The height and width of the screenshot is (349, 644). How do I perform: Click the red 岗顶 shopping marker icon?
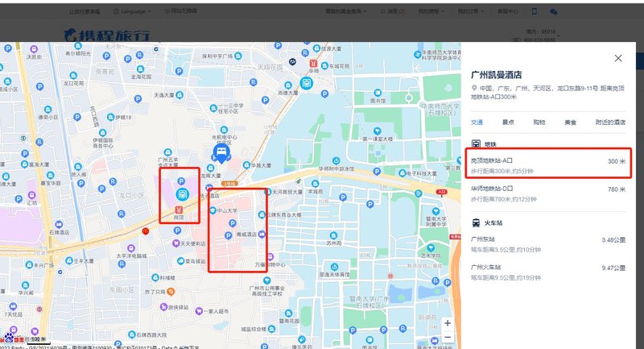tap(179, 210)
